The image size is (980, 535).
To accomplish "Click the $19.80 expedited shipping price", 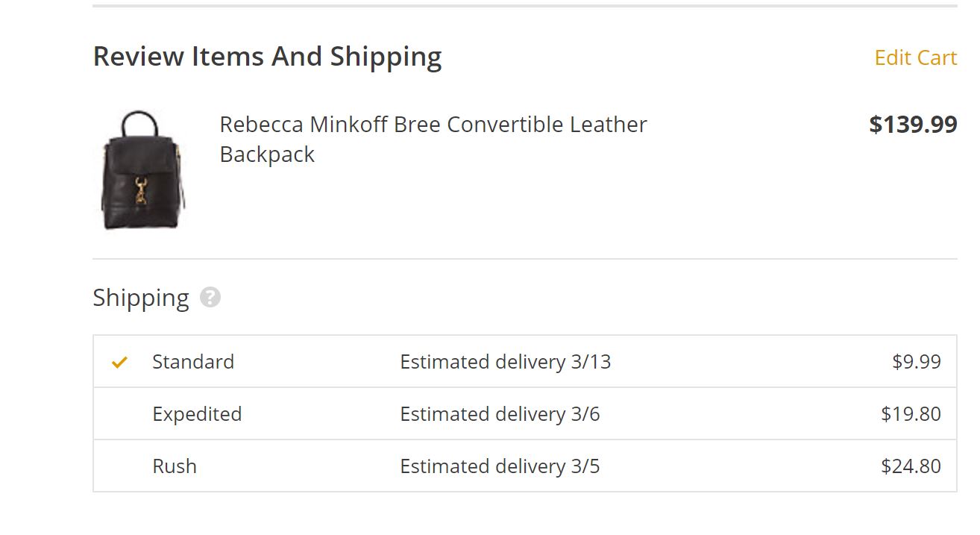I will [x=911, y=414].
